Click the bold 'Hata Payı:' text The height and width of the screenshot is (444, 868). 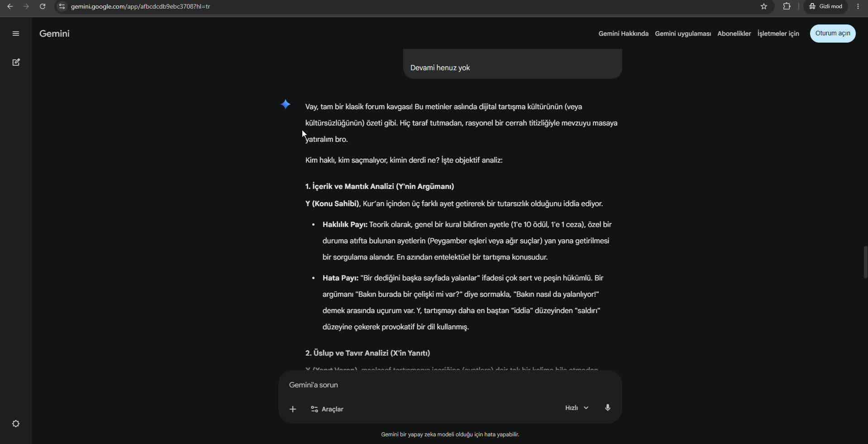340,278
